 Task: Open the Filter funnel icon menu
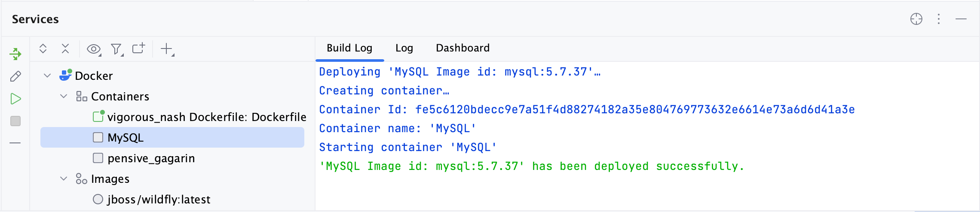click(116, 49)
